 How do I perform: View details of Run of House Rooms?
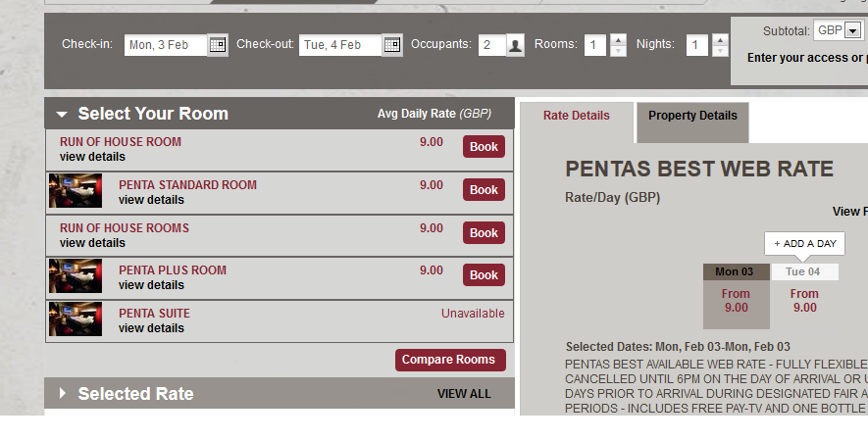coord(92,243)
